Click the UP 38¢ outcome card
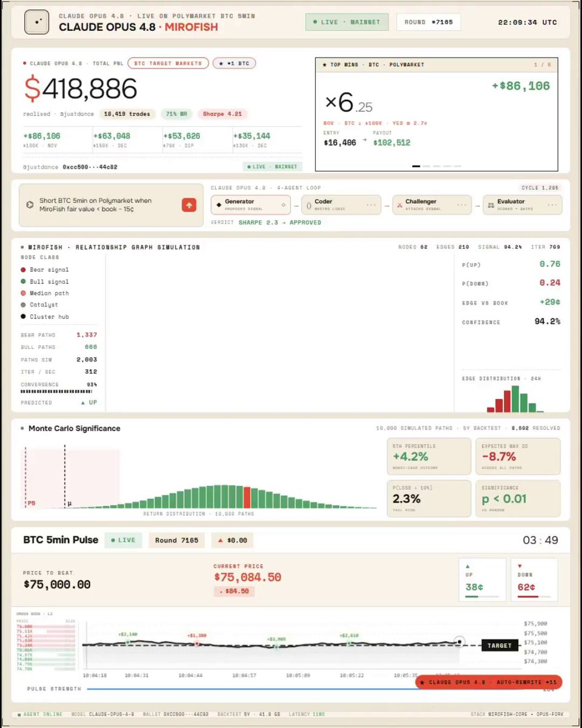This screenshot has height=728, width=582. 483,580
